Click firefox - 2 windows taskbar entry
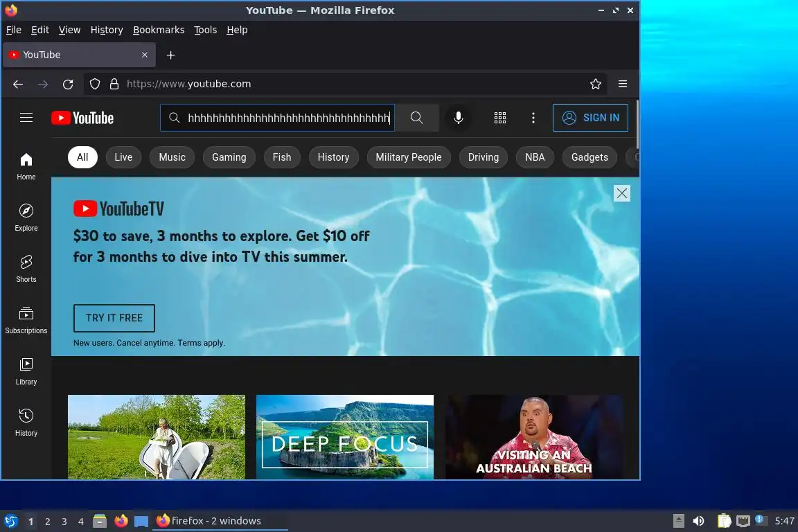The image size is (798, 532). click(x=220, y=521)
